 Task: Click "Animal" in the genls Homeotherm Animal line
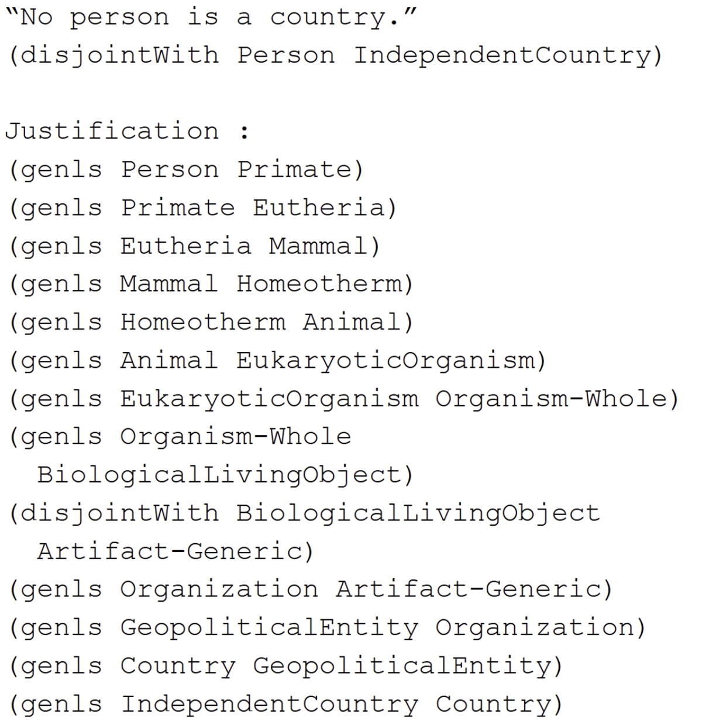(351, 322)
